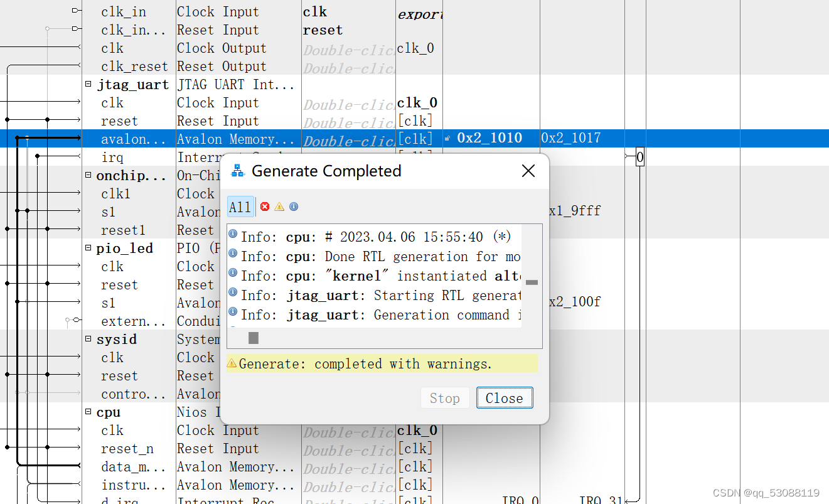The image size is (829, 504).
Task: Toggle the hollow connection dot on pio_led extern... row
Action: click(x=67, y=320)
